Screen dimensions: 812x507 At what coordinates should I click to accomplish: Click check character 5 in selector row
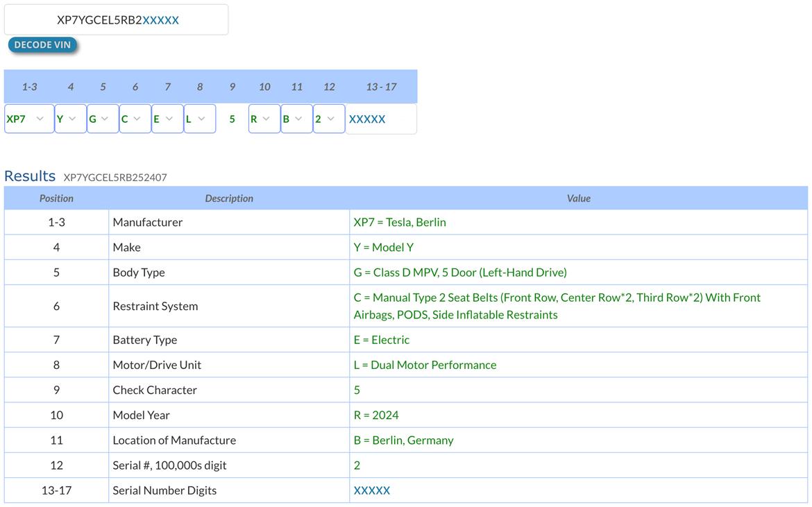click(232, 119)
